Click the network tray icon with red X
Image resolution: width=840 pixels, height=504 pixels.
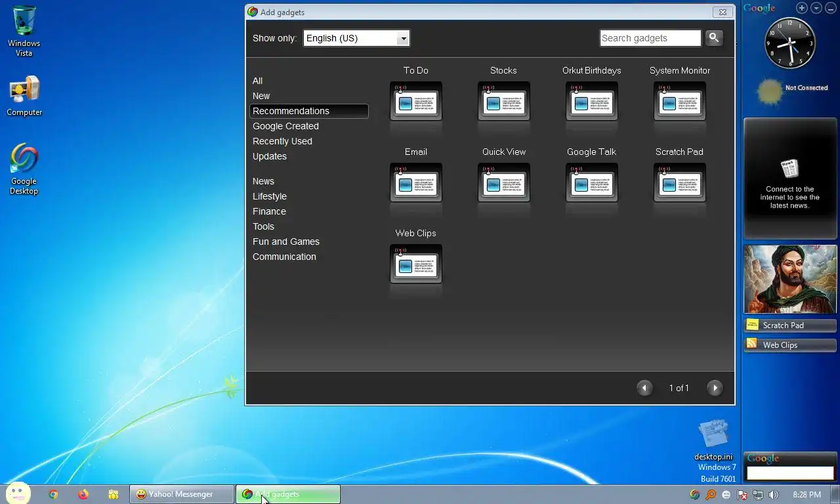click(742, 495)
